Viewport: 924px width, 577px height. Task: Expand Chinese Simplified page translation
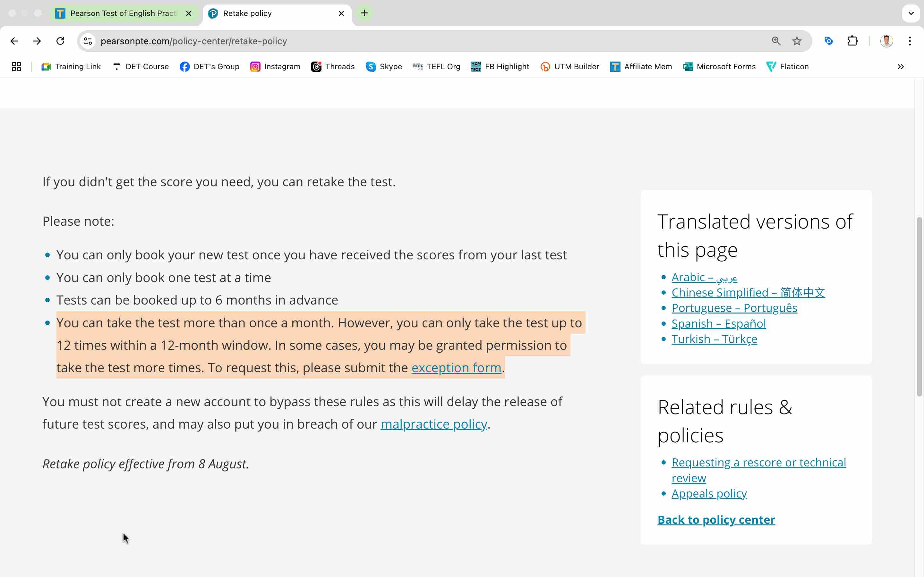tap(749, 292)
